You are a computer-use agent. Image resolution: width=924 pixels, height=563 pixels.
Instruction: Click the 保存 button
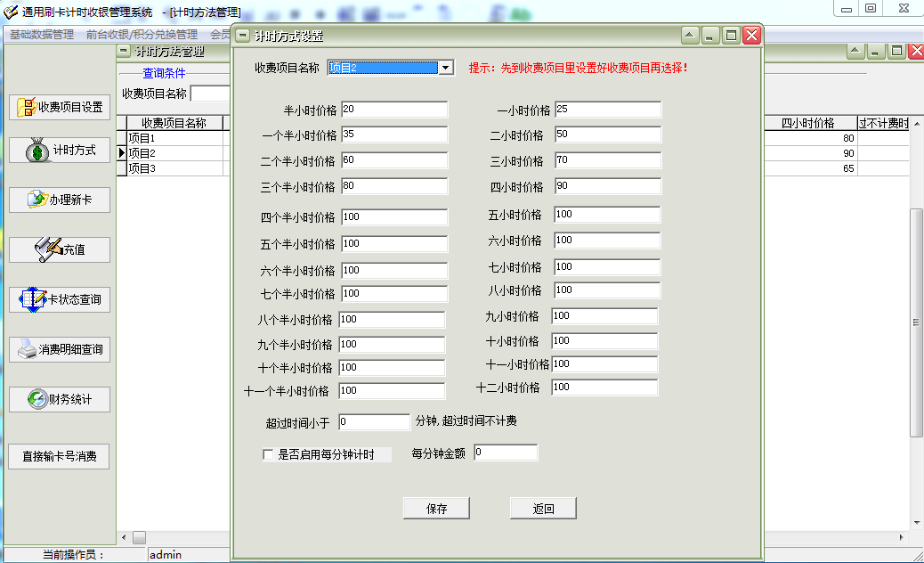pos(436,509)
